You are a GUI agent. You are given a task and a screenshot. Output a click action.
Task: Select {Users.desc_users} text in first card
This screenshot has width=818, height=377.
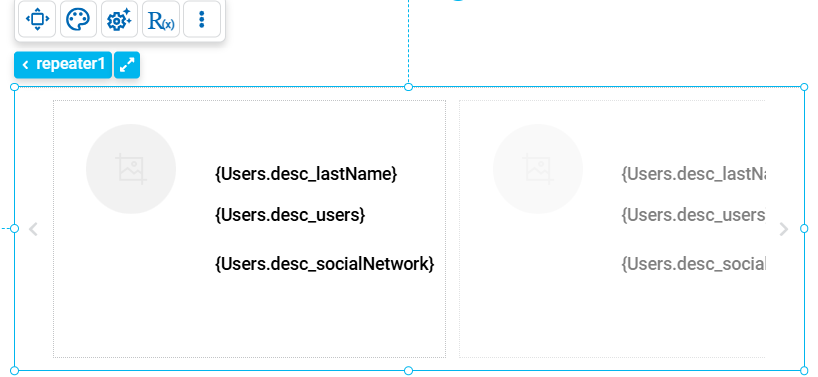[x=290, y=214]
